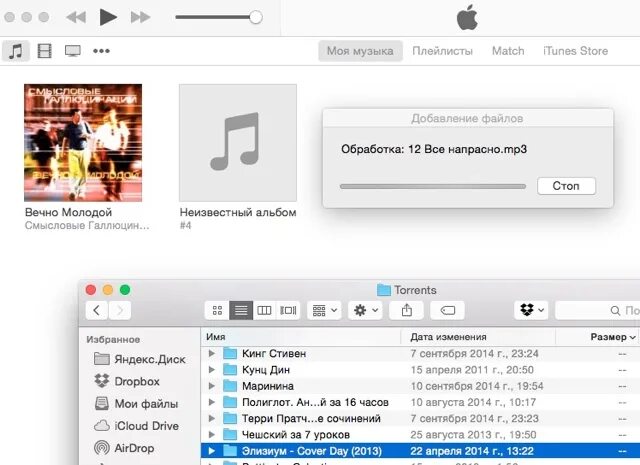Click the Finder search field
The image size is (640, 465).
coord(598,311)
